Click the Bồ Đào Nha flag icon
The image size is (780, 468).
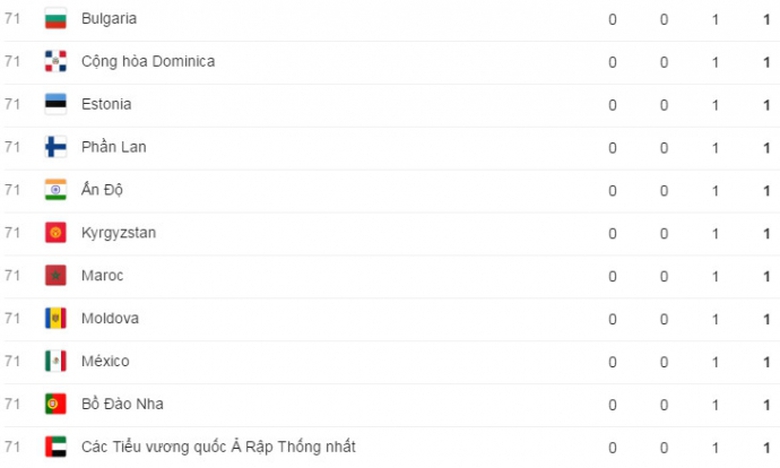[56, 404]
